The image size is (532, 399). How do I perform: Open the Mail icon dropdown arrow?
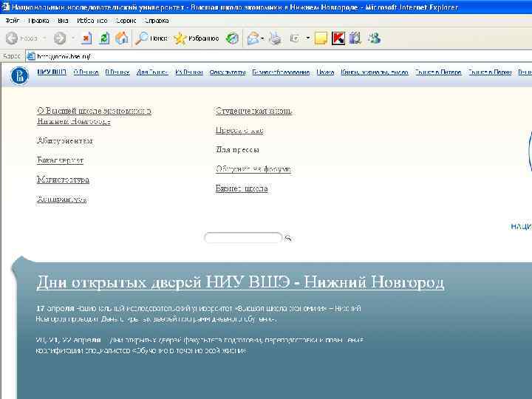(x=262, y=38)
